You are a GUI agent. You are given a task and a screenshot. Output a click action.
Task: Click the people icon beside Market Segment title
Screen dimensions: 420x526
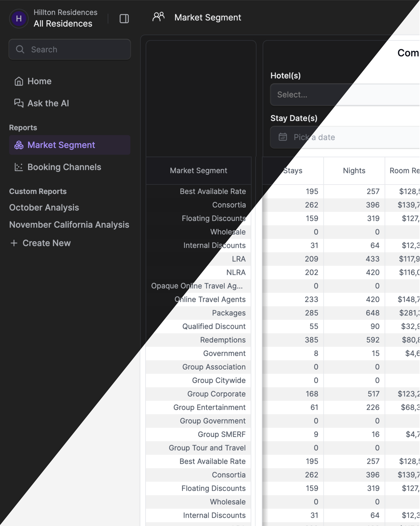tap(158, 17)
